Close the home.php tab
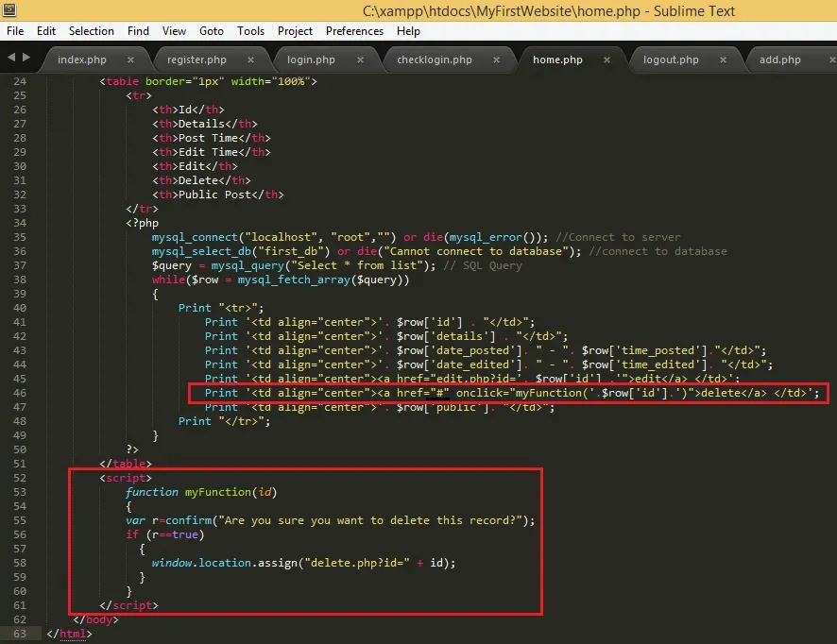The width and height of the screenshot is (837, 644). [x=606, y=59]
